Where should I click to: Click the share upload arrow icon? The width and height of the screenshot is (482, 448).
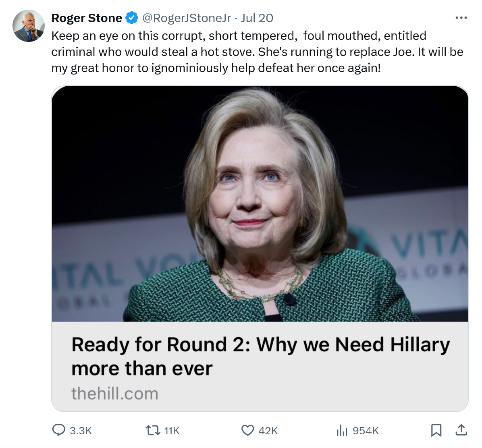[461, 430]
